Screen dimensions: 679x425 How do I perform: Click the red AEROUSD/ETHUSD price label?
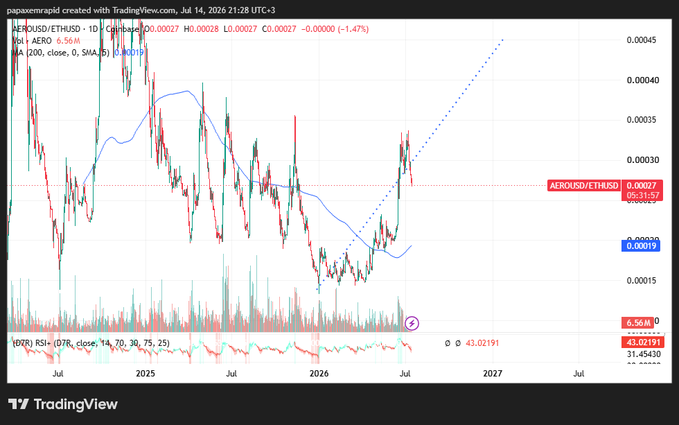point(584,185)
